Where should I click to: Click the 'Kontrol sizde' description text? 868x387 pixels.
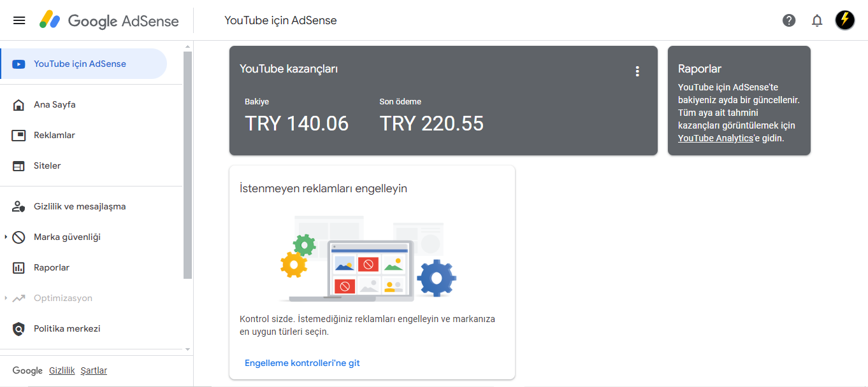(367, 325)
